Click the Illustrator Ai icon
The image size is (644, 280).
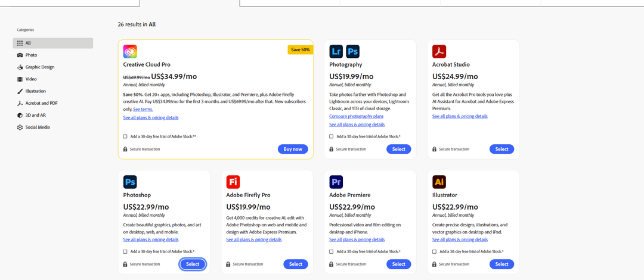coord(439,182)
